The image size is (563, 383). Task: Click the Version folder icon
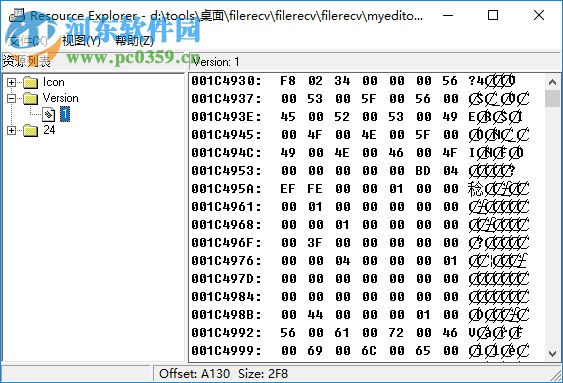pyautogui.click(x=31, y=98)
